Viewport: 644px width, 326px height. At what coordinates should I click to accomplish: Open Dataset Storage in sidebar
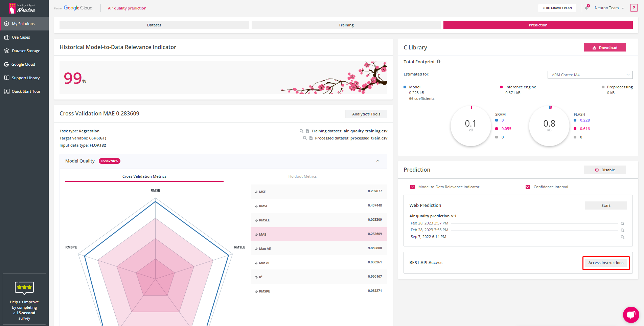(24, 51)
